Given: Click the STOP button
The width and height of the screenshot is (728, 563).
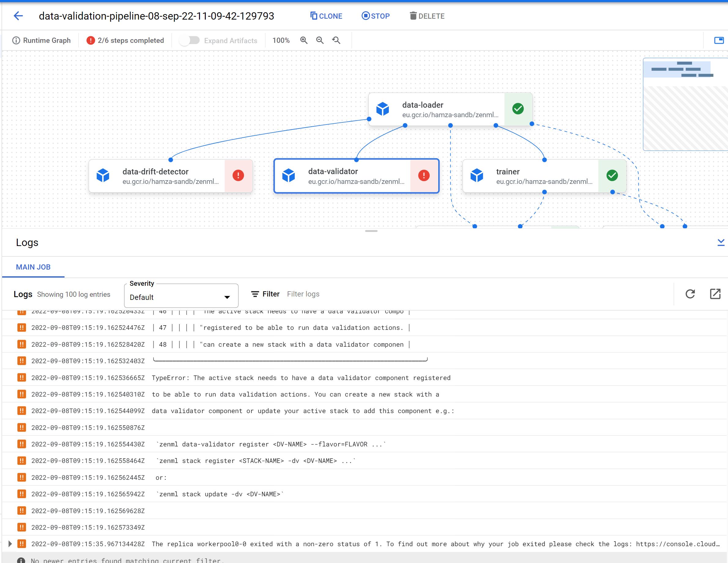Looking at the screenshot, I should pos(376,16).
